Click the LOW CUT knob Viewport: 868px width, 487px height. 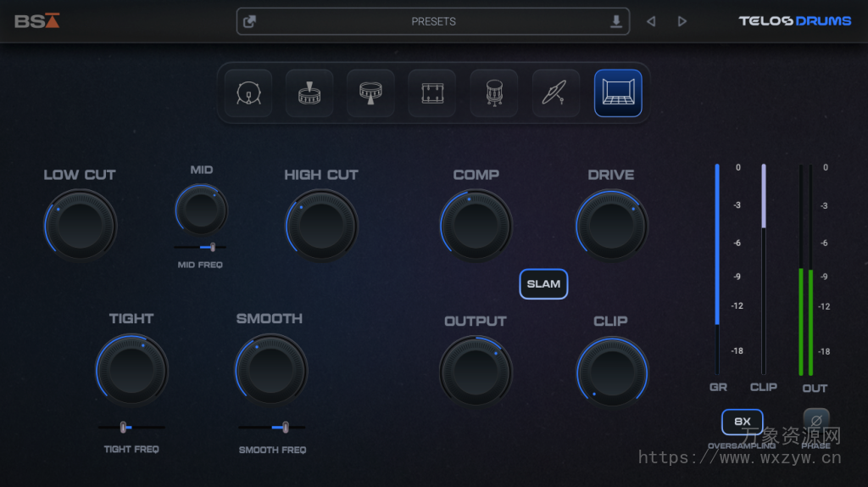pyautogui.click(x=81, y=226)
